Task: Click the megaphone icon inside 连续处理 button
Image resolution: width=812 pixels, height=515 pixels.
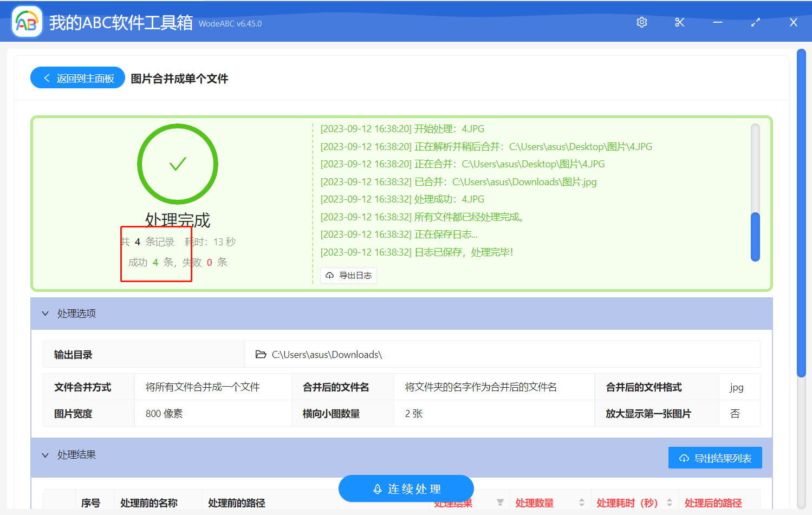Action: [x=376, y=488]
